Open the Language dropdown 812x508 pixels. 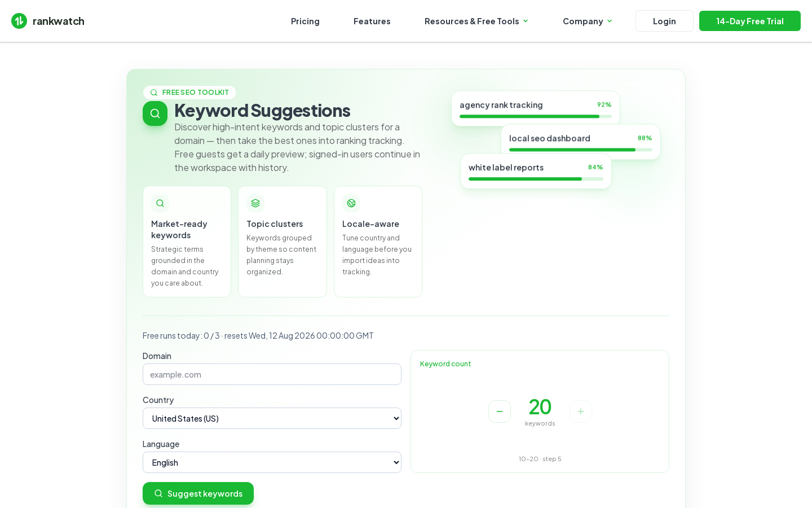(272, 462)
